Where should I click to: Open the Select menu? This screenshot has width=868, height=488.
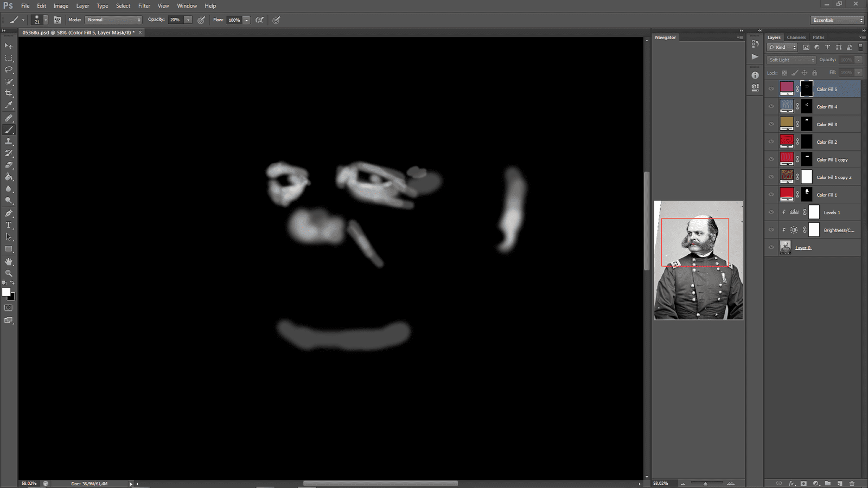coord(123,6)
